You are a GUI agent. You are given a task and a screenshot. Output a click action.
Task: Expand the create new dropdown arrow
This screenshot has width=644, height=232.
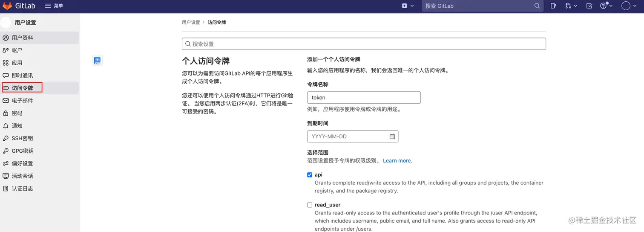click(x=412, y=6)
